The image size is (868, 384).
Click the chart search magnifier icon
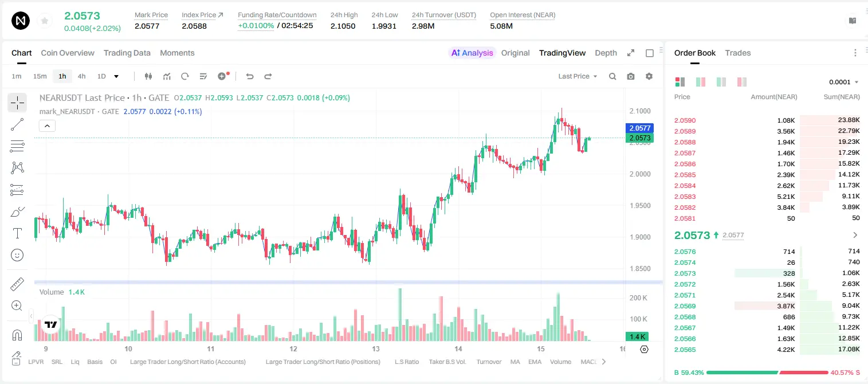(x=612, y=76)
